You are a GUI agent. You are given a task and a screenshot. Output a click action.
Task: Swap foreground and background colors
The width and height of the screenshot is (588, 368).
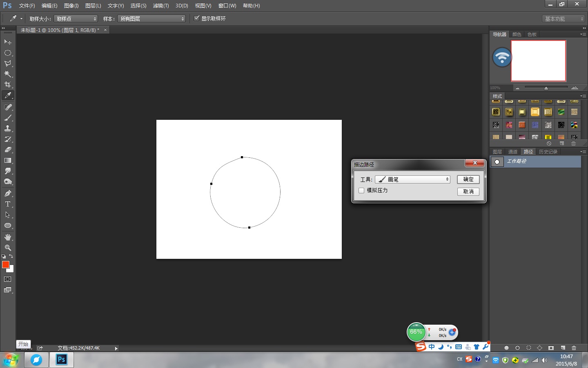[x=11, y=256]
